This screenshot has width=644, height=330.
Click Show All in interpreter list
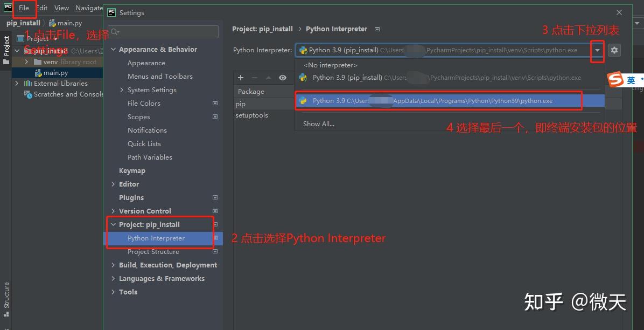[x=318, y=123]
